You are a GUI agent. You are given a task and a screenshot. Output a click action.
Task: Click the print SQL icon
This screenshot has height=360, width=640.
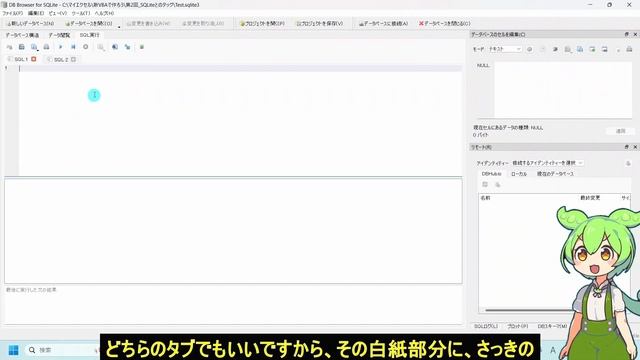click(47, 47)
